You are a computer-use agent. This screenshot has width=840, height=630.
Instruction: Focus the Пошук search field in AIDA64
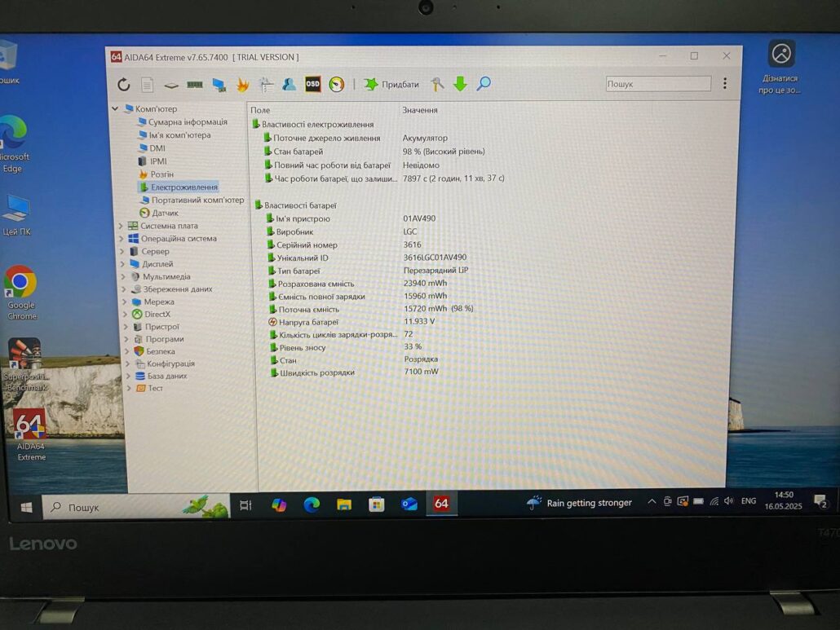(658, 83)
